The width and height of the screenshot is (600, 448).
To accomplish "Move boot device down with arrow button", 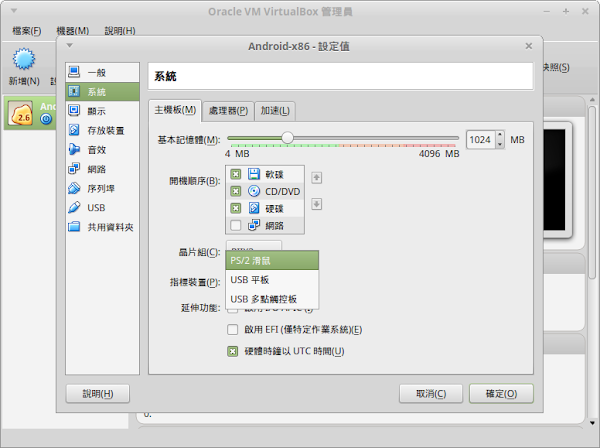I will point(316,204).
